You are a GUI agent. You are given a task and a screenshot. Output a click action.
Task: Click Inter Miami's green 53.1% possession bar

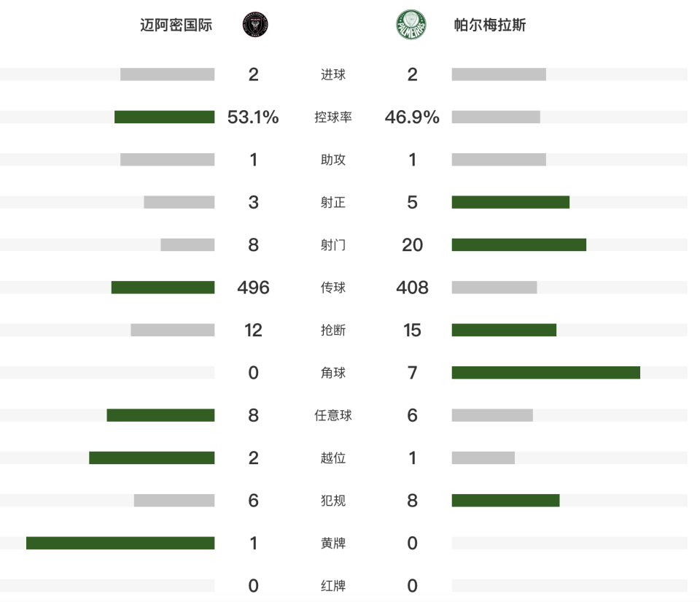[164, 117]
